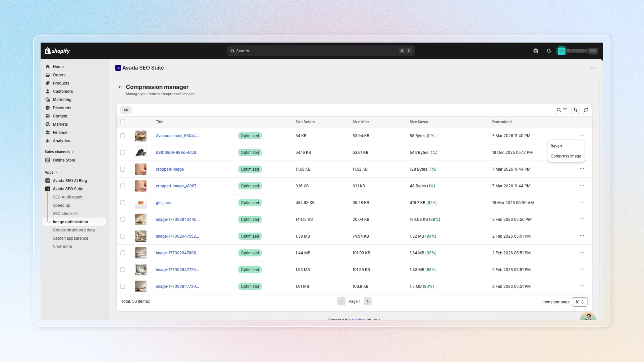Image resolution: width=644 pixels, height=362 pixels.
Task: Go to the next page arrow
Action: (368, 301)
